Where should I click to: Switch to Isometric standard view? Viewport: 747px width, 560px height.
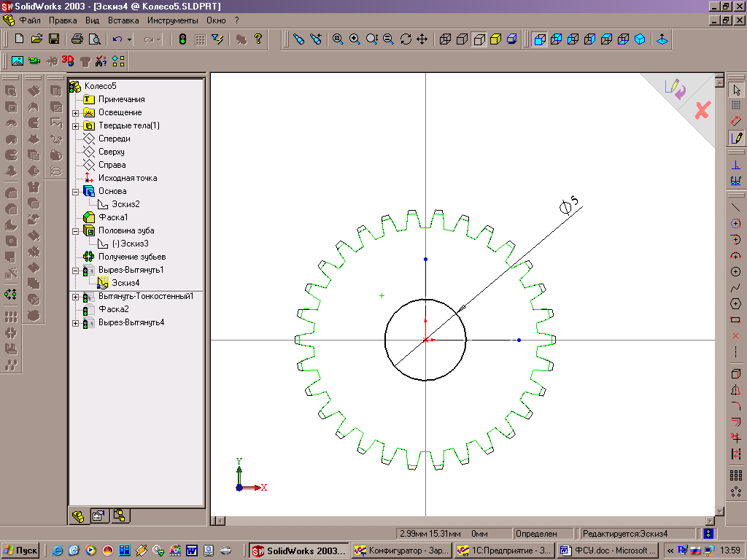(x=640, y=39)
